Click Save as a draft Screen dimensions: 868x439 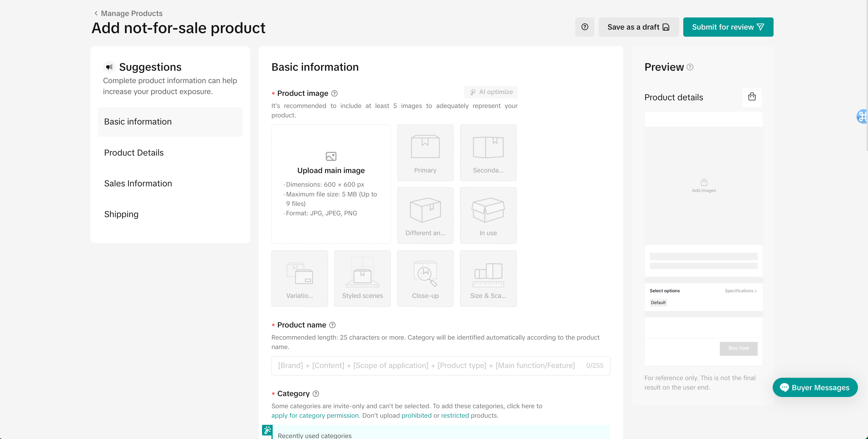[638, 27]
